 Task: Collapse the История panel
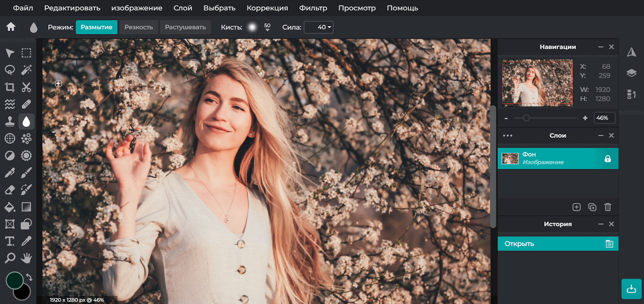pyautogui.click(x=601, y=224)
